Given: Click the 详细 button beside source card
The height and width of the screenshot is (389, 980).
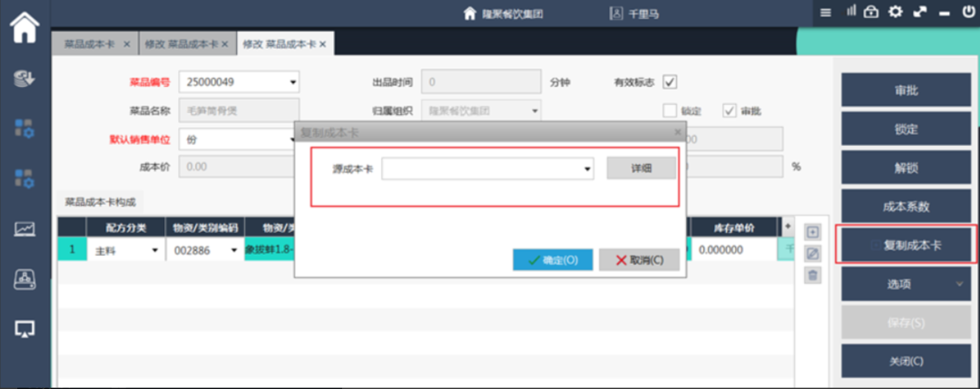Looking at the screenshot, I should (641, 169).
